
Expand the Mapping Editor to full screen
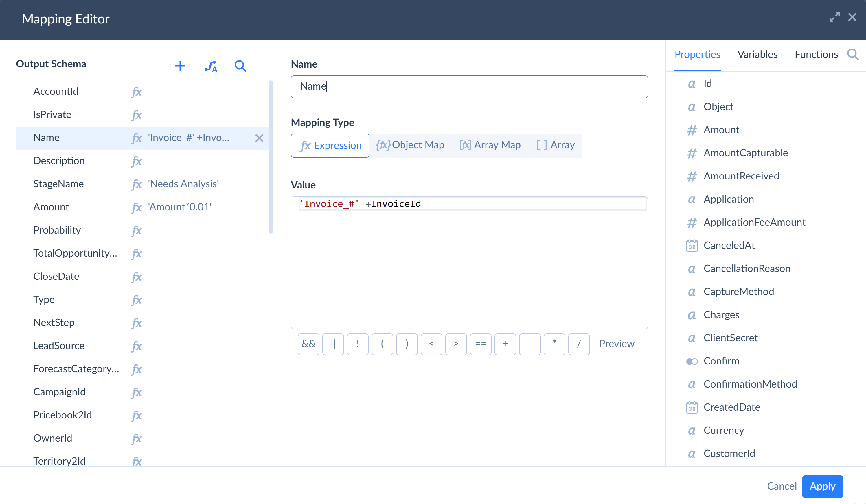pos(834,17)
